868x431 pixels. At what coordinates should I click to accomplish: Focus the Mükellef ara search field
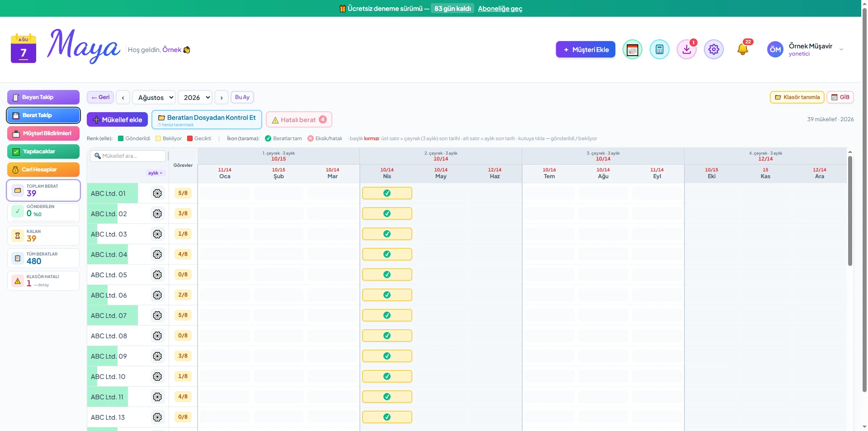tap(128, 156)
